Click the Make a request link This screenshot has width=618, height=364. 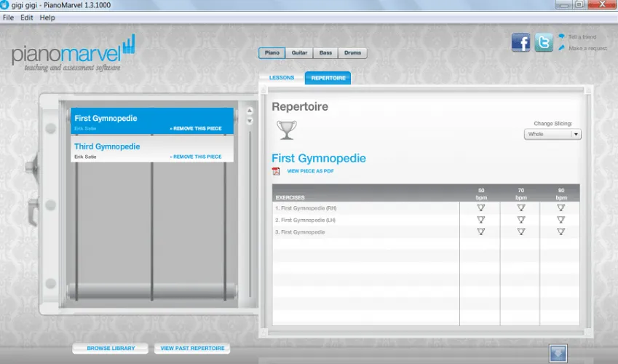coord(587,48)
